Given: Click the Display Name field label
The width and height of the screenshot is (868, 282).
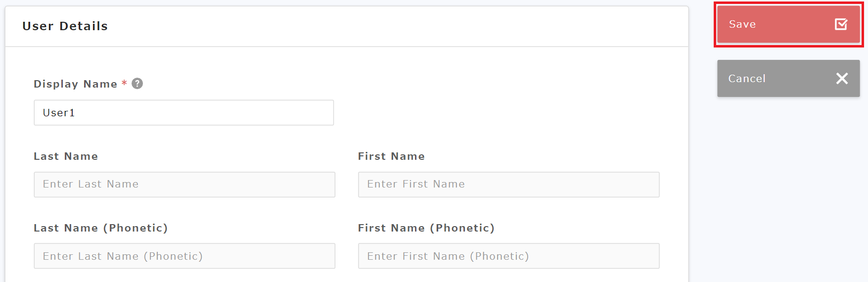Looking at the screenshot, I should point(75,84).
